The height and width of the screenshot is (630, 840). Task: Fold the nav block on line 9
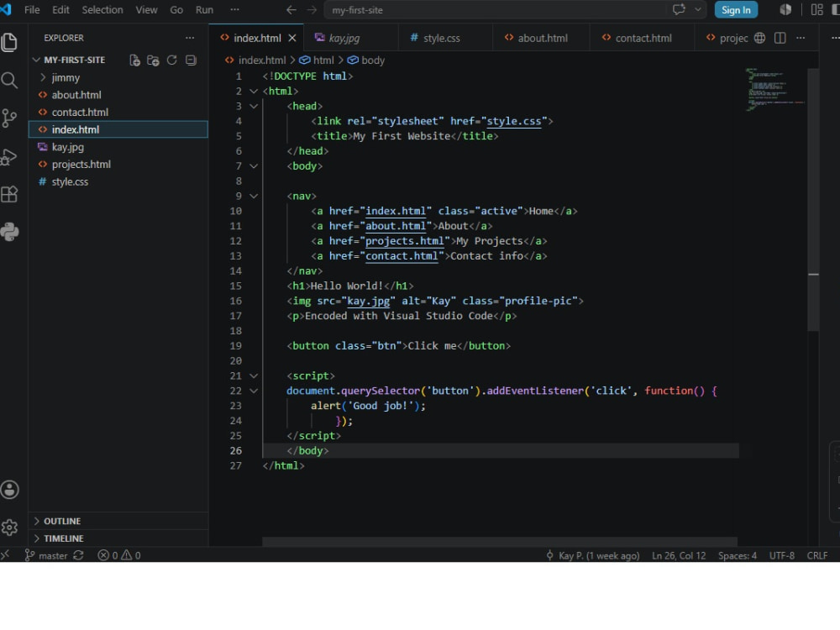(254, 196)
